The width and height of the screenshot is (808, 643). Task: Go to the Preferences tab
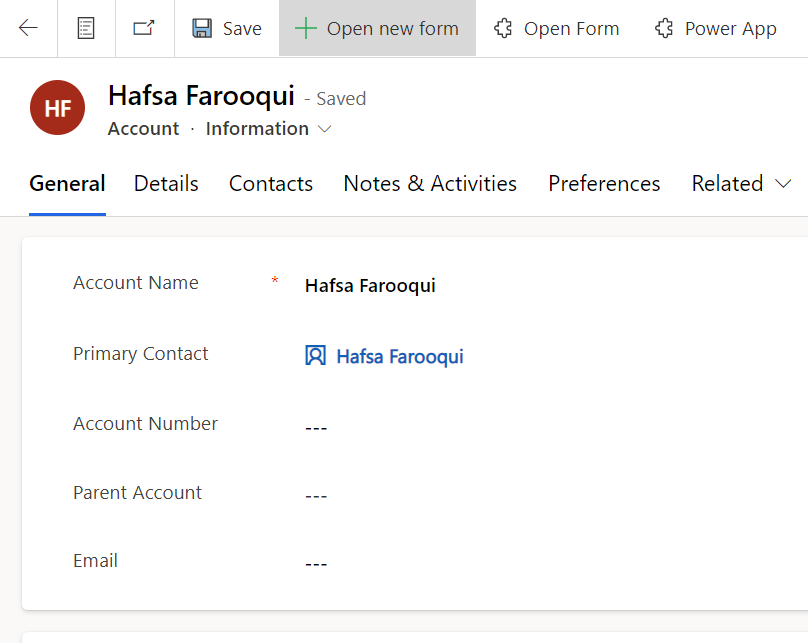coord(604,184)
